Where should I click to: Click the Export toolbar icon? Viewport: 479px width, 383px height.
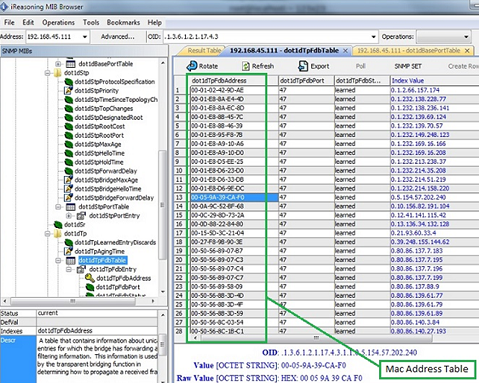pyautogui.click(x=303, y=66)
